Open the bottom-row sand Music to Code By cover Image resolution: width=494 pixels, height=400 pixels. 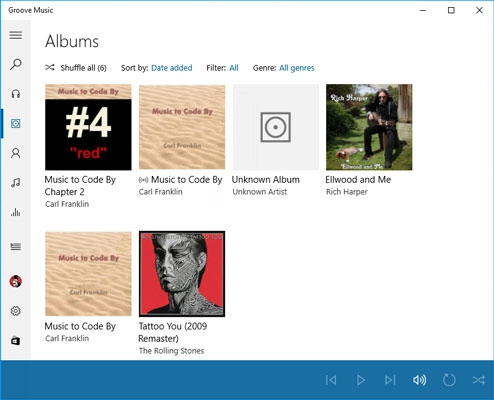coord(88,274)
